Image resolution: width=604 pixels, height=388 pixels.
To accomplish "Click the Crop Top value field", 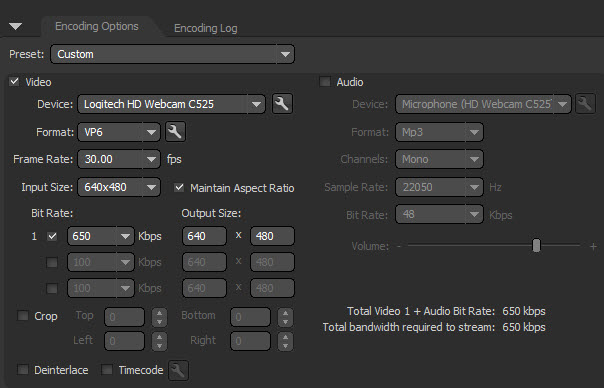I will 124,317.
